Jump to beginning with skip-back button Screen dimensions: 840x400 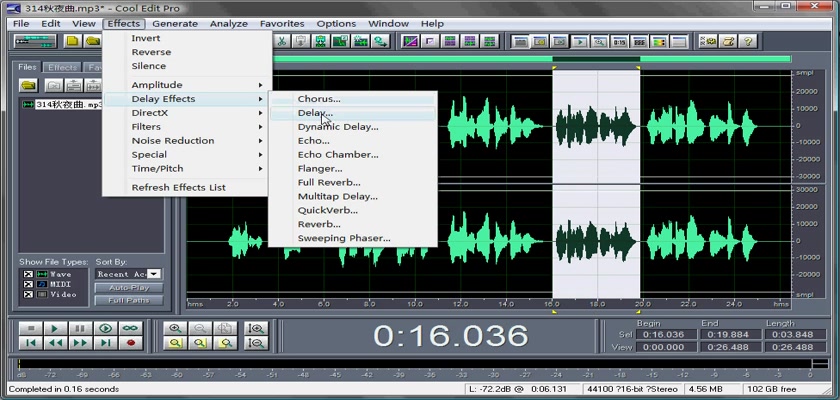tap(31, 343)
